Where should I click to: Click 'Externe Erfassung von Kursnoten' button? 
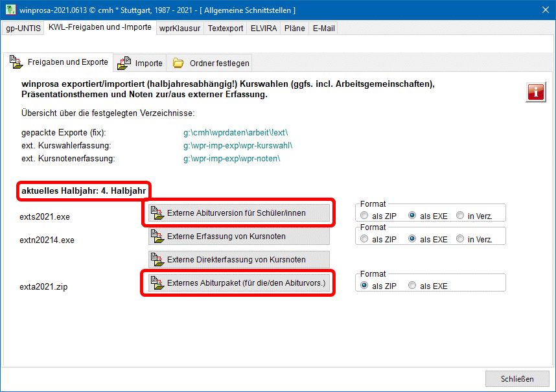point(238,236)
